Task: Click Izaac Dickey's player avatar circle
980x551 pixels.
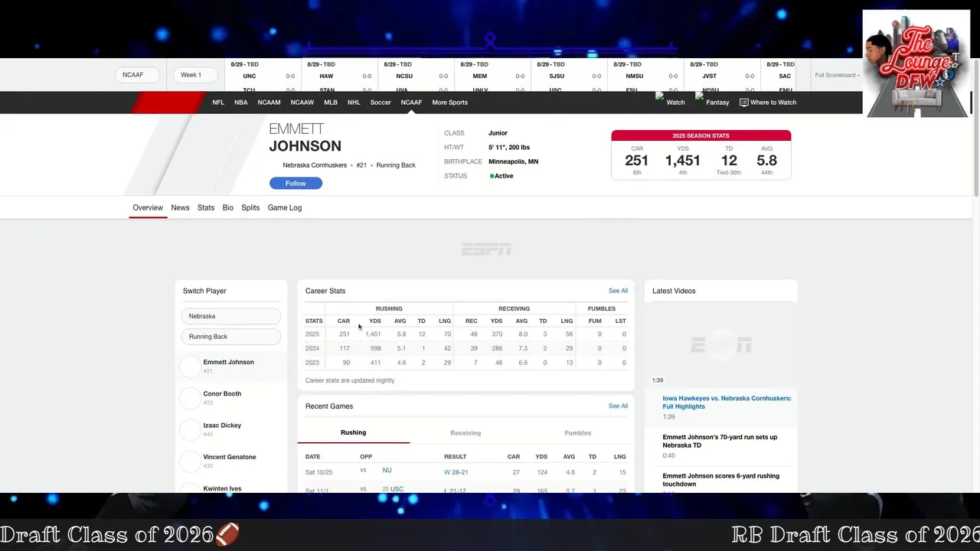Action: coord(190,429)
